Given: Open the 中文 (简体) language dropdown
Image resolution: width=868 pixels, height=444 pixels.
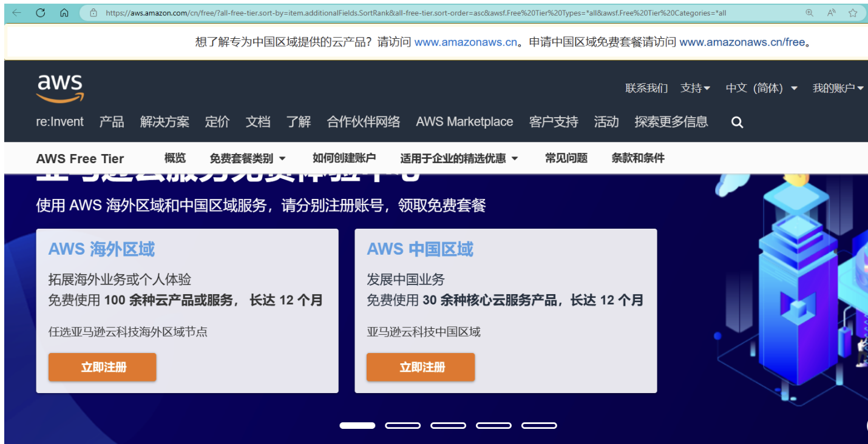Looking at the screenshot, I should (761, 89).
